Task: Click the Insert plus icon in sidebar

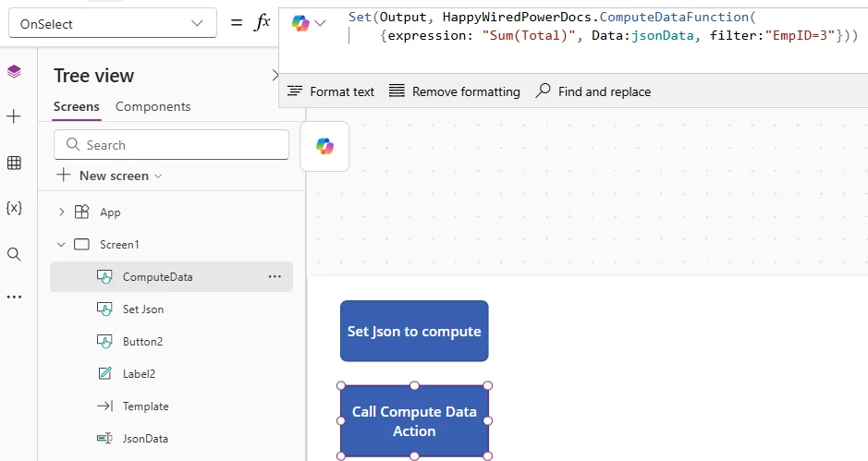Action: 14,116
